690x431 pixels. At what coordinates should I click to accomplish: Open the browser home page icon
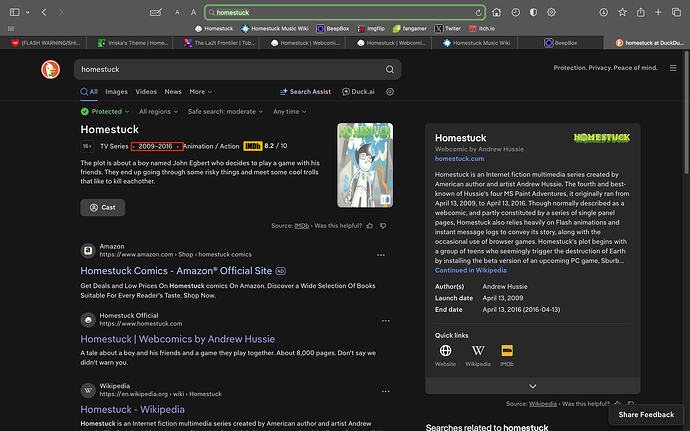tap(496, 12)
